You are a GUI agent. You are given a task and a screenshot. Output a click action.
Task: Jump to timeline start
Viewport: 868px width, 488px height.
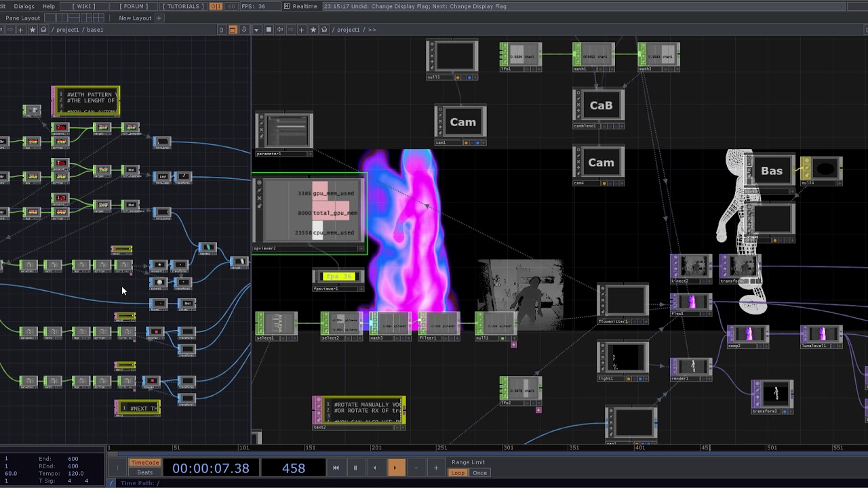pos(336,468)
